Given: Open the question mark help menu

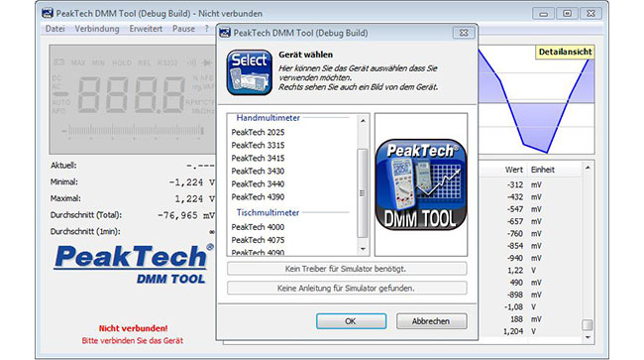Looking at the screenshot, I should pos(207,29).
